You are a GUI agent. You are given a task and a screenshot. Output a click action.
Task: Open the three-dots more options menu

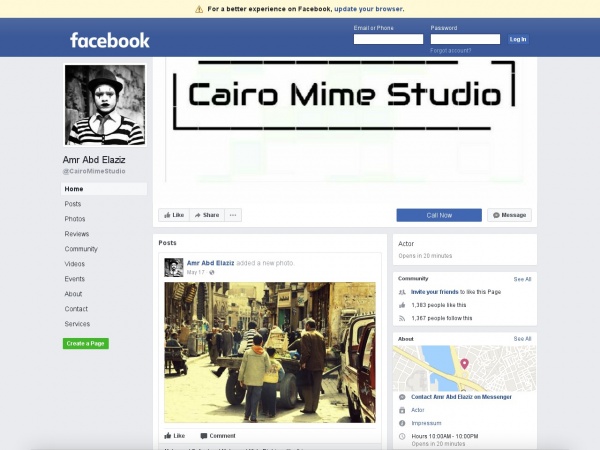click(x=233, y=215)
